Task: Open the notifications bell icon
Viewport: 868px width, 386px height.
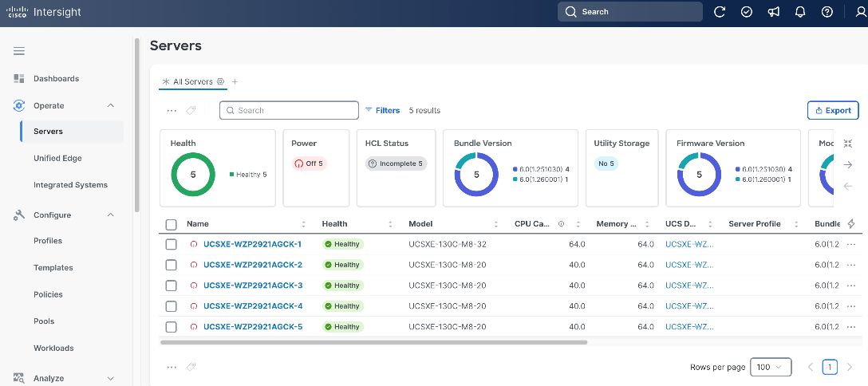Action: point(800,12)
